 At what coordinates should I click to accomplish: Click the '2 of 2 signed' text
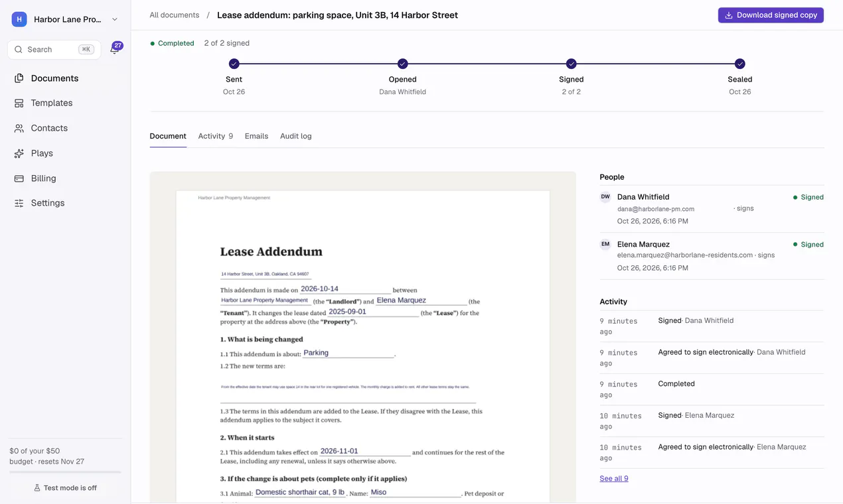tap(227, 43)
